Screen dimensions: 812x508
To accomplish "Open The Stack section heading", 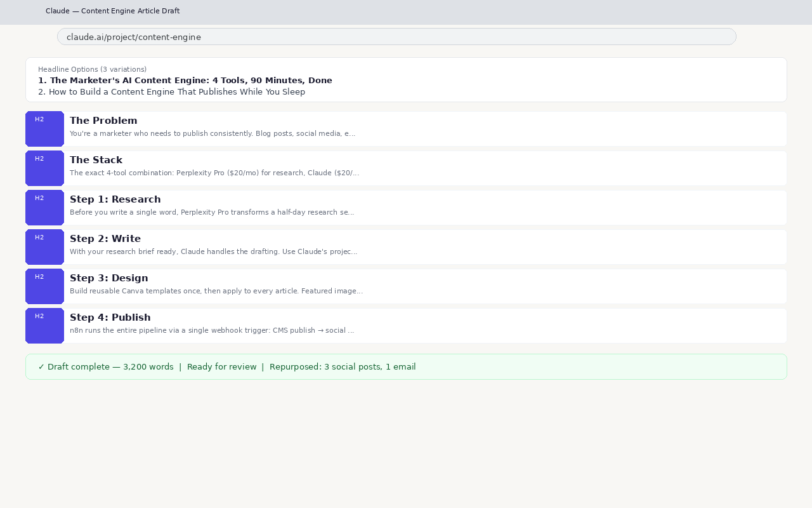I will point(96,160).
